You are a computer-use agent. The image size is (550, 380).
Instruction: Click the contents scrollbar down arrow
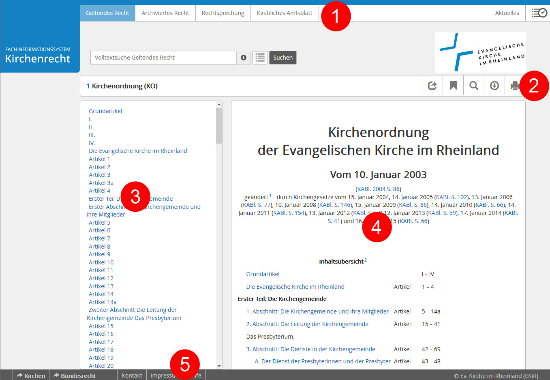(x=219, y=366)
